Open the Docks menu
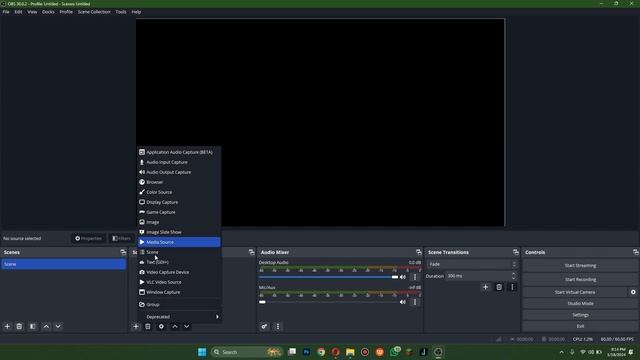This screenshot has height=360, width=640. tap(48, 12)
